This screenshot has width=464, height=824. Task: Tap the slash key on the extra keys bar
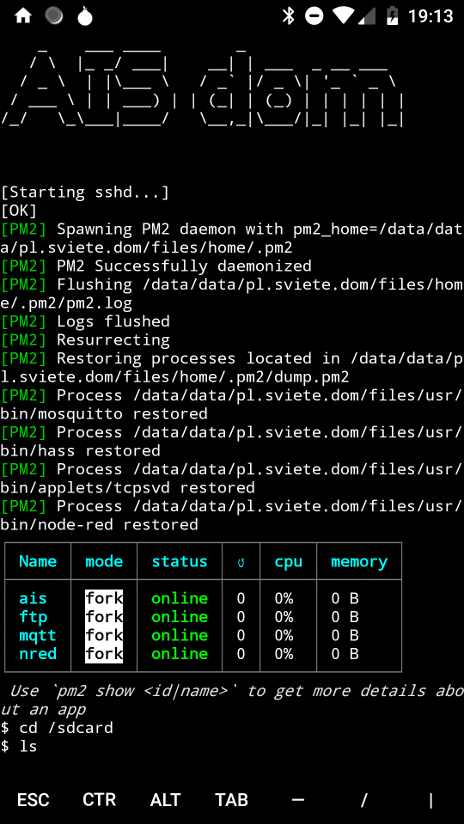364,800
